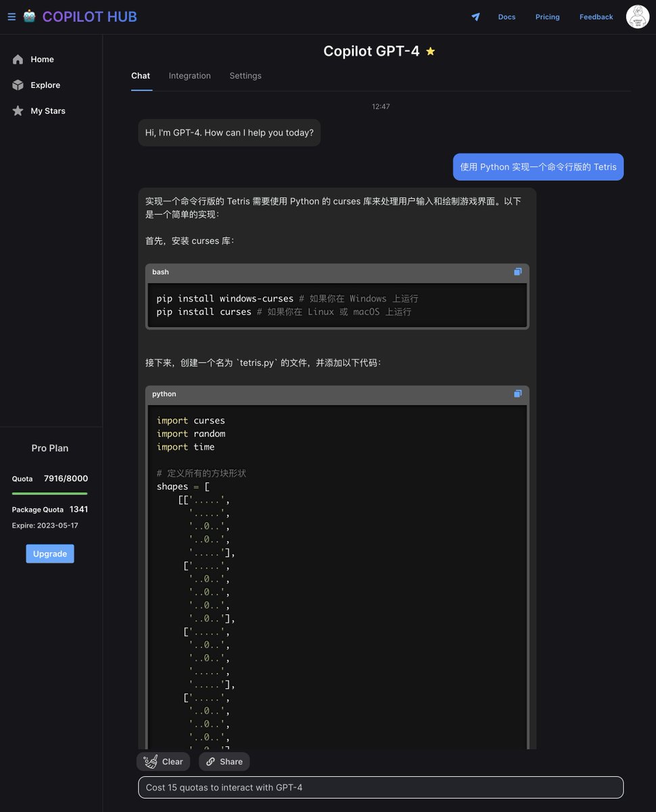This screenshot has height=812, width=656.
Task: Click the 'import time' line
Action: pyautogui.click(x=185, y=447)
